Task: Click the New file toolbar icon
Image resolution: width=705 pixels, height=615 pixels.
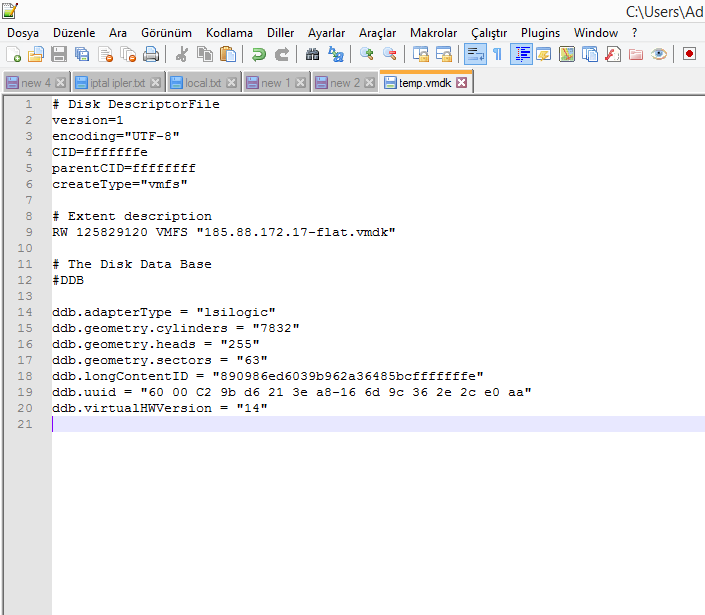Action: (12, 54)
